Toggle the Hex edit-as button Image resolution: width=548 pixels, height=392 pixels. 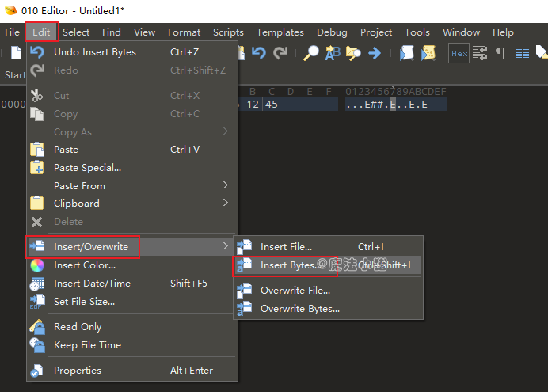point(459,54)
